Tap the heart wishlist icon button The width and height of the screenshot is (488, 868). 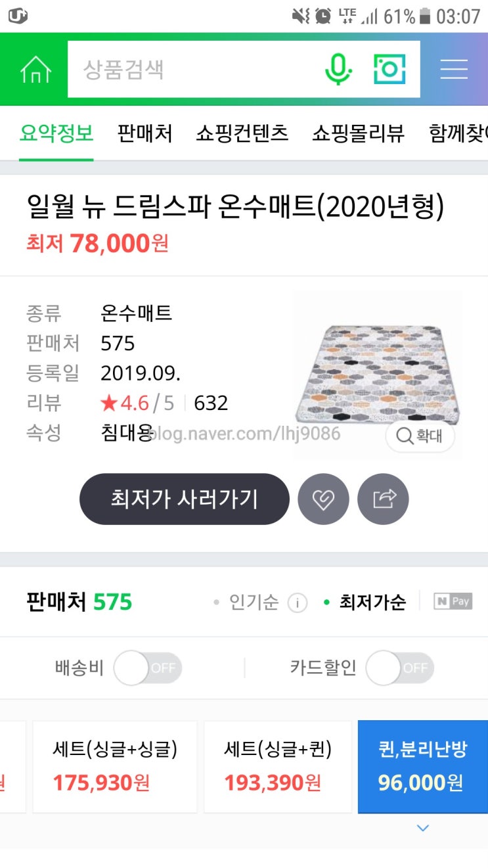tap(323, 499)
